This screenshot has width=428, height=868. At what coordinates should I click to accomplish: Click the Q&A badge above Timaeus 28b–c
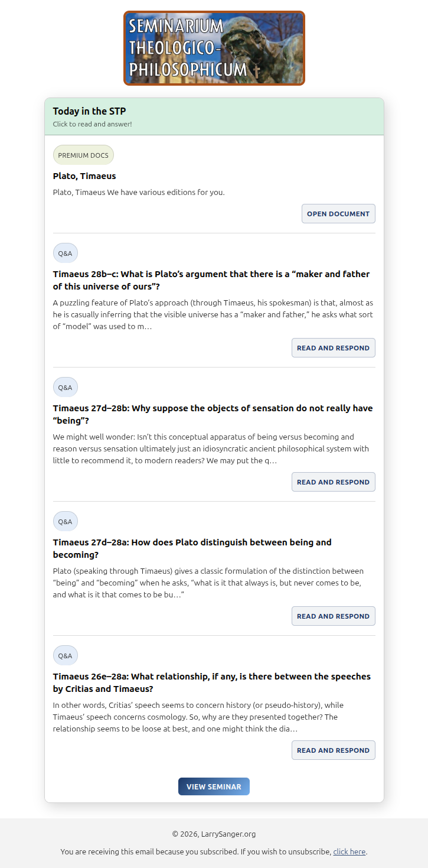coord(66,253)
